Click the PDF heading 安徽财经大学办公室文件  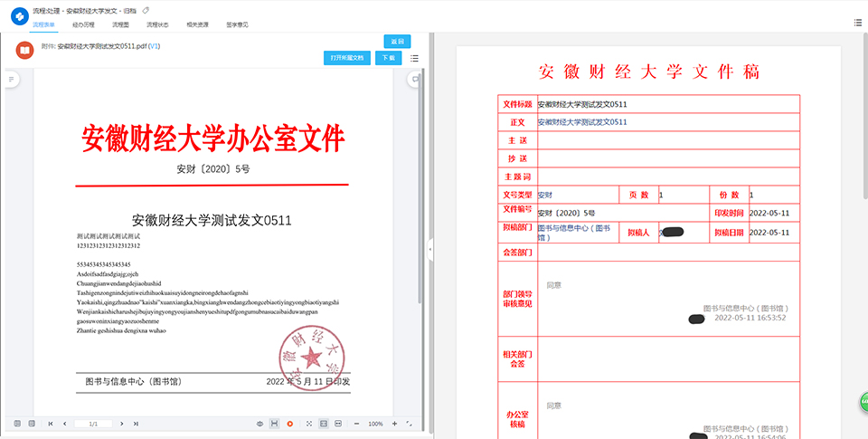(x=213, y=138)
